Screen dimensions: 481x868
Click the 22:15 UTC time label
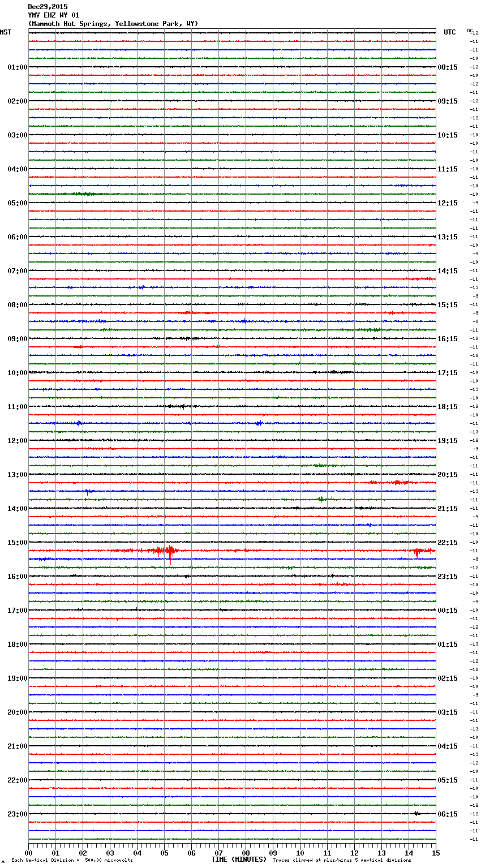[448, 542]
